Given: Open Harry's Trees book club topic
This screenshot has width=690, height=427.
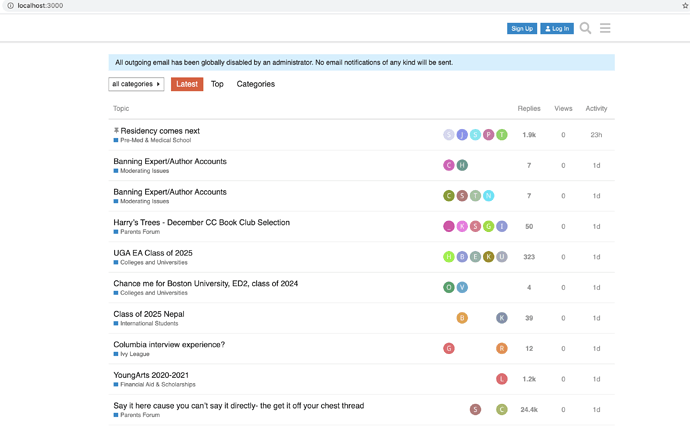Looking at the screenshot, I should tap(202, 222).
